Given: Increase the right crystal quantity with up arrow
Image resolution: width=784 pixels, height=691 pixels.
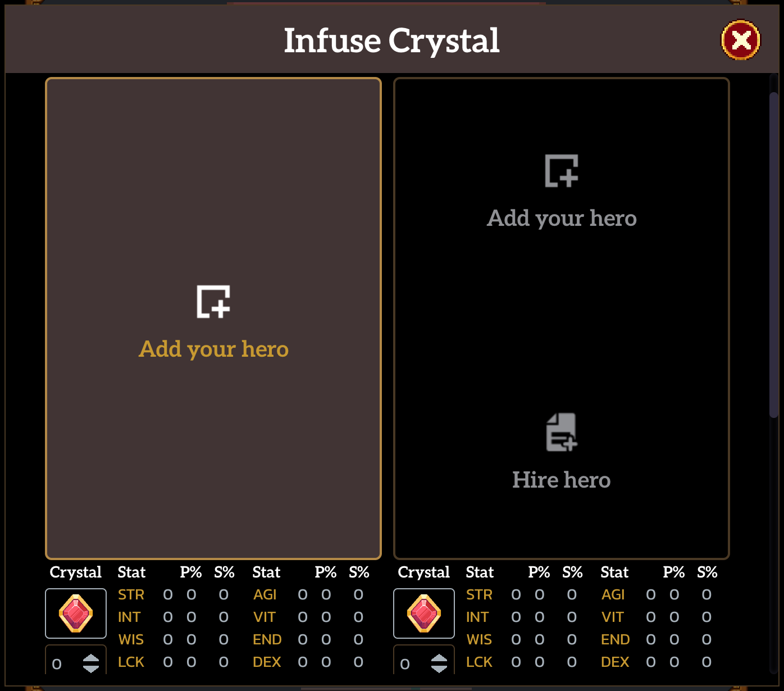Looking at the screenshot, I should [439, 658].
